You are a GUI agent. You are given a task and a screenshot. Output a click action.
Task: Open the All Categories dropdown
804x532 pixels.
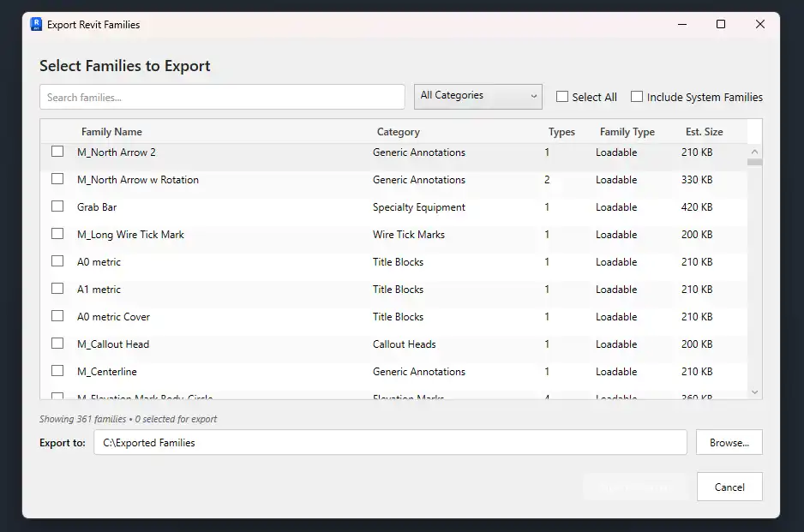pyautogui.click(x=477, y=96)
